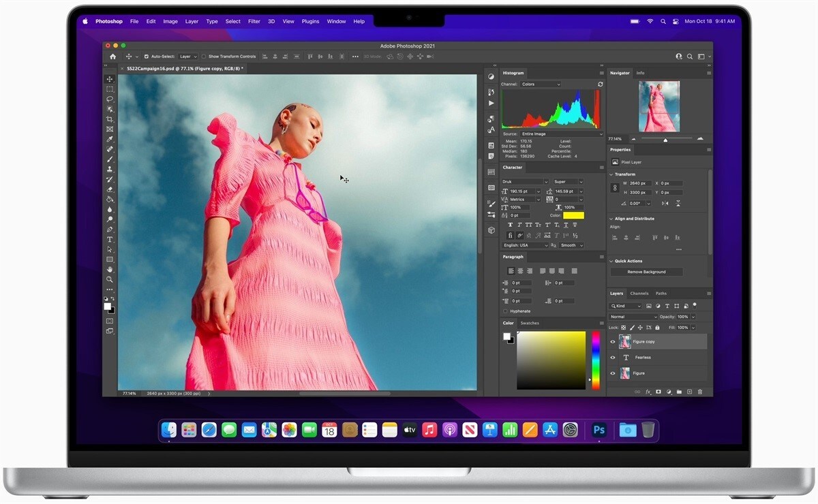
Task: Open the 3D panel cube icon
Action: coord(491,230)
